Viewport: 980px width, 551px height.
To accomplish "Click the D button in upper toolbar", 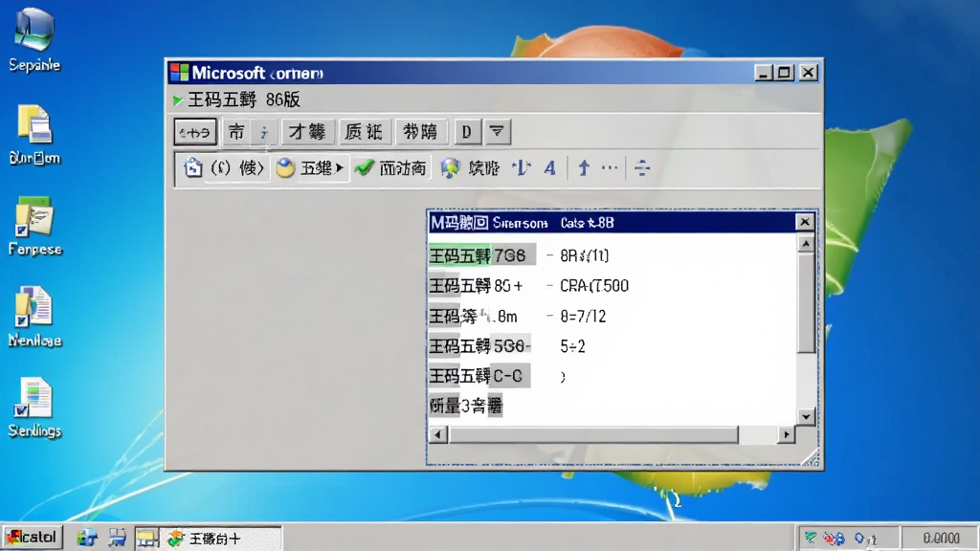I will pyautogui.click(x=466, y=132).
